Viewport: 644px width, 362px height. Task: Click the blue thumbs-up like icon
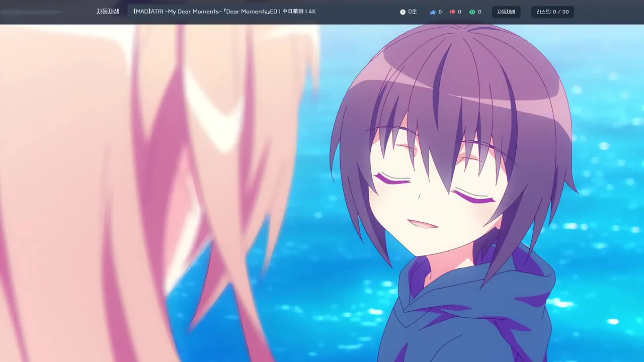[x=433, y=12]
